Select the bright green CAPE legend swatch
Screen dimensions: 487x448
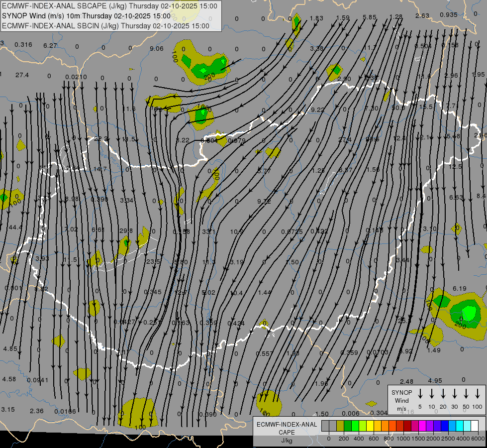click(355, 426)
